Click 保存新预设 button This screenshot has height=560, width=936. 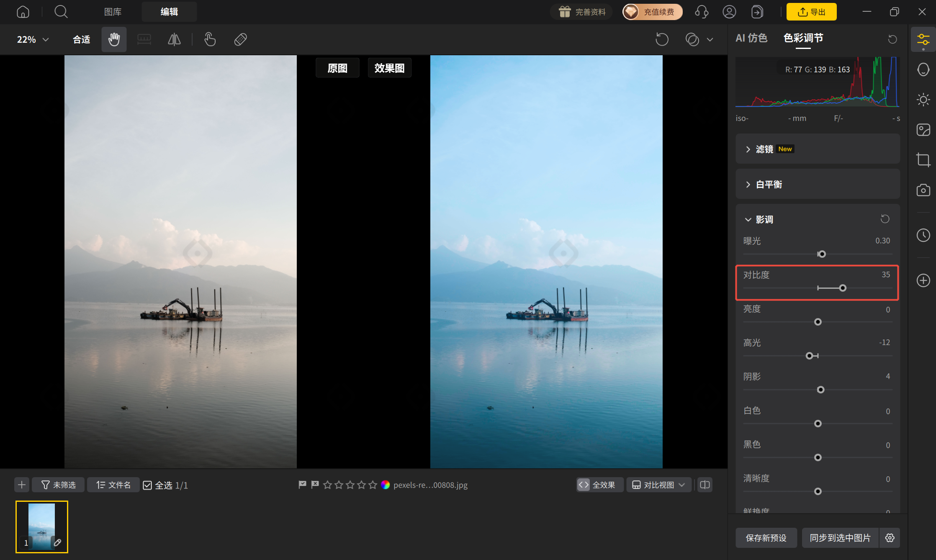pyautogui.click(x=766, y=538)
